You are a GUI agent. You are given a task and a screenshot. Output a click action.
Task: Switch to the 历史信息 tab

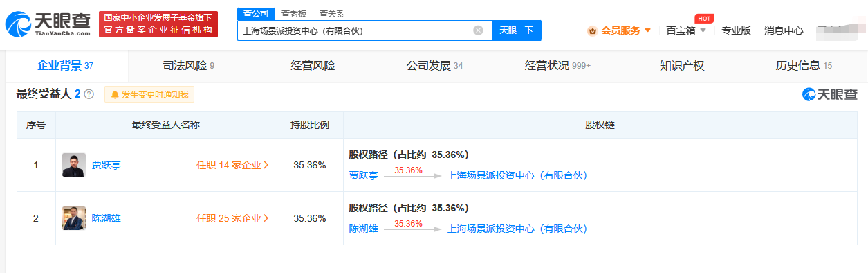pyautogui.click(x=804, y=66)
